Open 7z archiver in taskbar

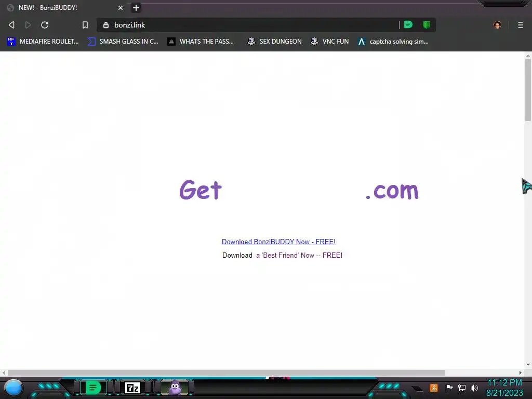coord(132,388)
